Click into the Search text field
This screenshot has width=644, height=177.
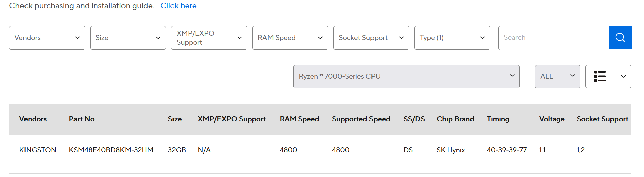coord(553,38)
